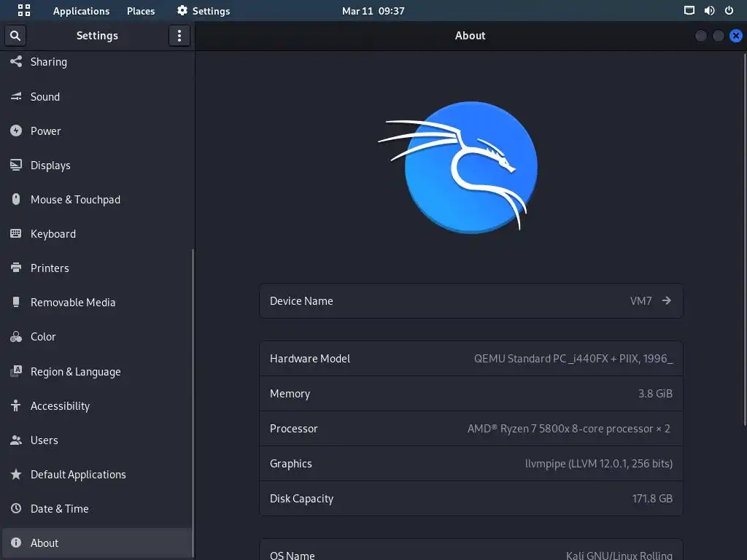Screen dimensions: 747x560
Task: Open the Applications menu
Action: pyautogui.click(x=81, y=11)
